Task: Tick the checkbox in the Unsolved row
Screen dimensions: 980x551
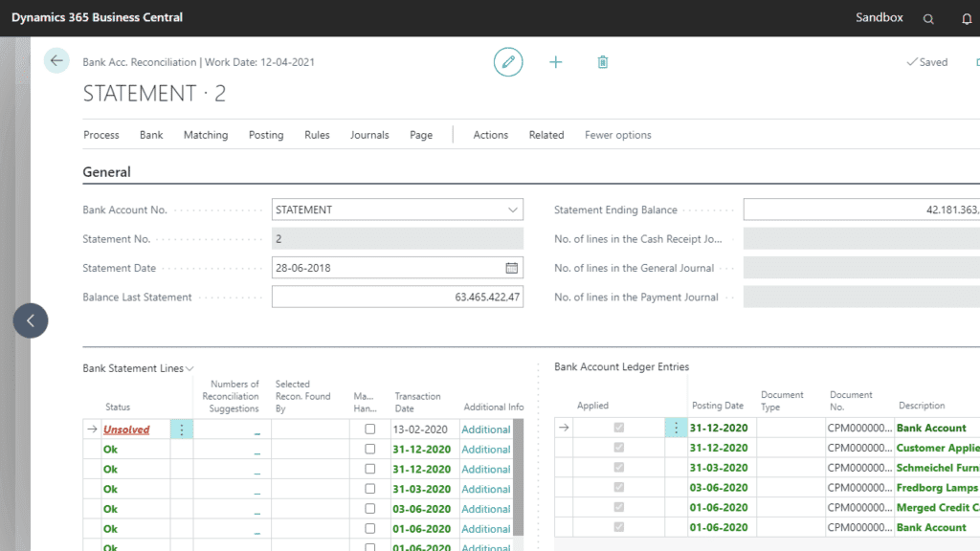Action: (x=370, y=430)
